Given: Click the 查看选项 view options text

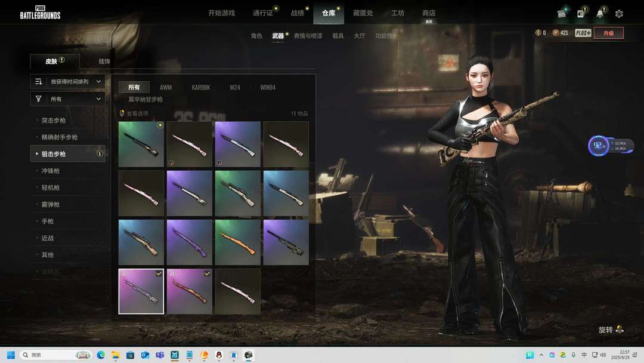Looking at the screenshot, I should pyautogui.click(x=138, y=113).
